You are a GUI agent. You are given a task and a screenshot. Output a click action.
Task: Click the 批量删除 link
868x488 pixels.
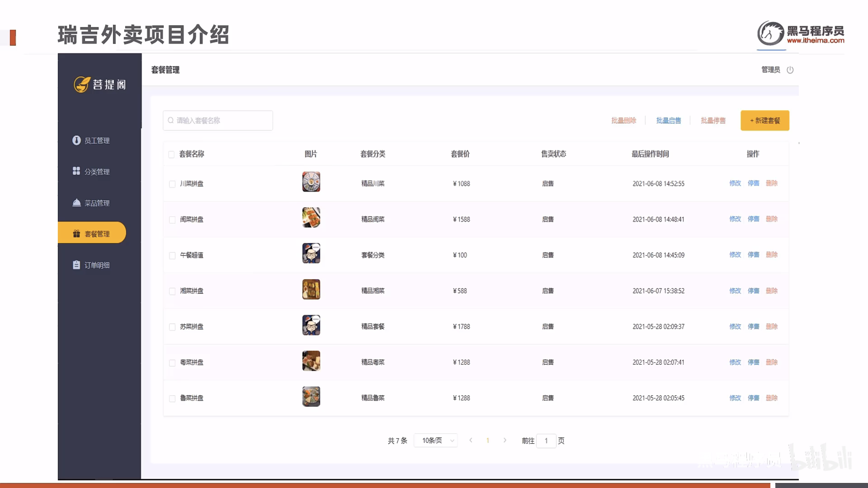pyautogui.click(x=624, y=121)
